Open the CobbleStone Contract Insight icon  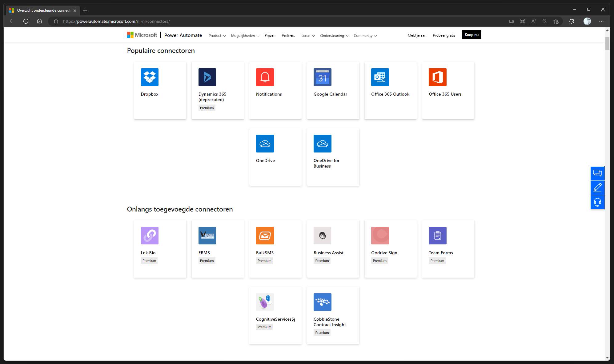click(x=323, y=302)
